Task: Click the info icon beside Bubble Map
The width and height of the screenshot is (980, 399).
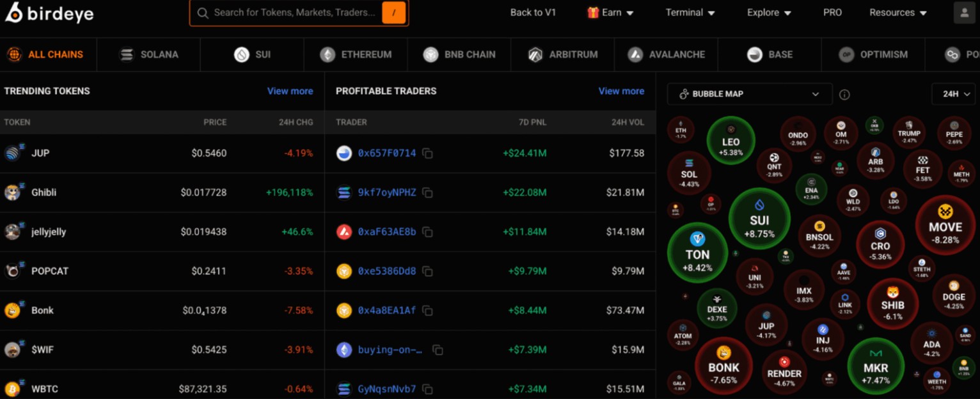Action: coord(844,94)
